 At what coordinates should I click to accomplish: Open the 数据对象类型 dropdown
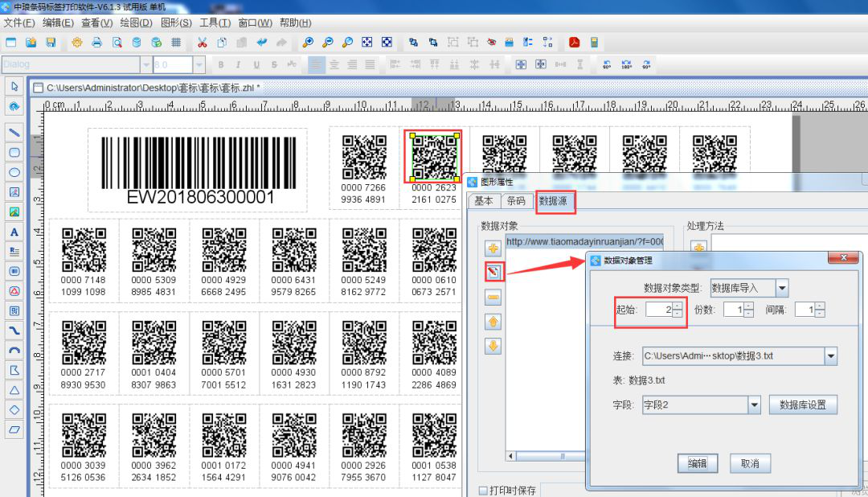782,288
